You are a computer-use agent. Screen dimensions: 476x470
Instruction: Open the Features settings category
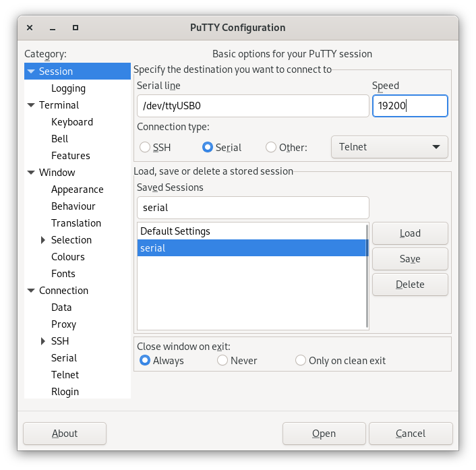[x=70, y=156]
